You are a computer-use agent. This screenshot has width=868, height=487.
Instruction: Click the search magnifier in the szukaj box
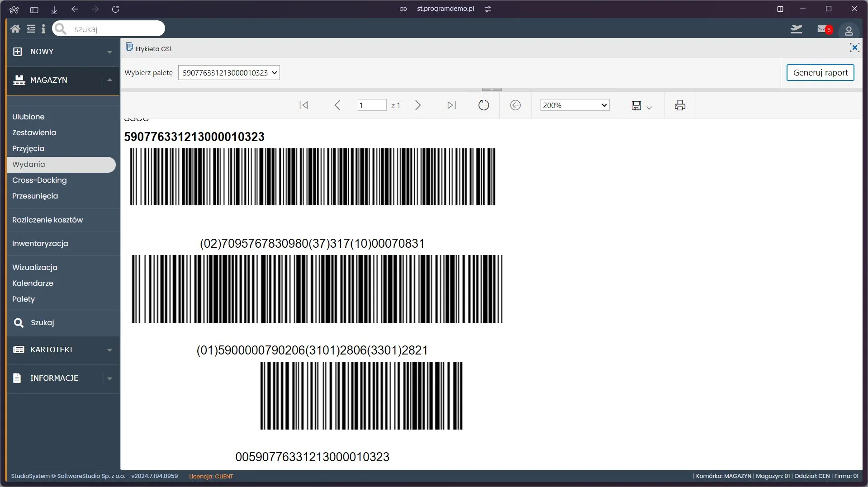point(61,29)
